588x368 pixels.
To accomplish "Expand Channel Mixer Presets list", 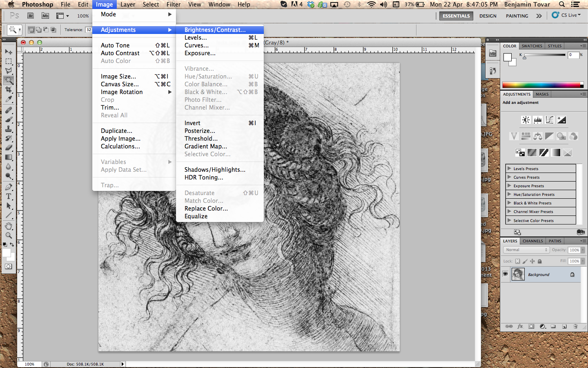I will [509, 211].
